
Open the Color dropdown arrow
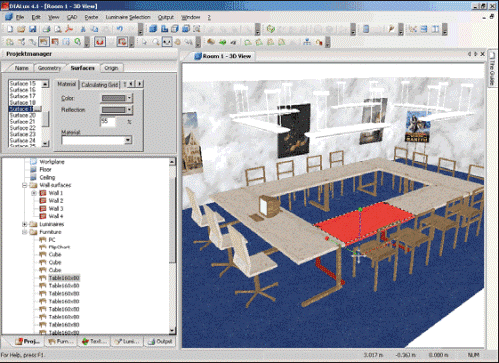[x=129, y=98]
